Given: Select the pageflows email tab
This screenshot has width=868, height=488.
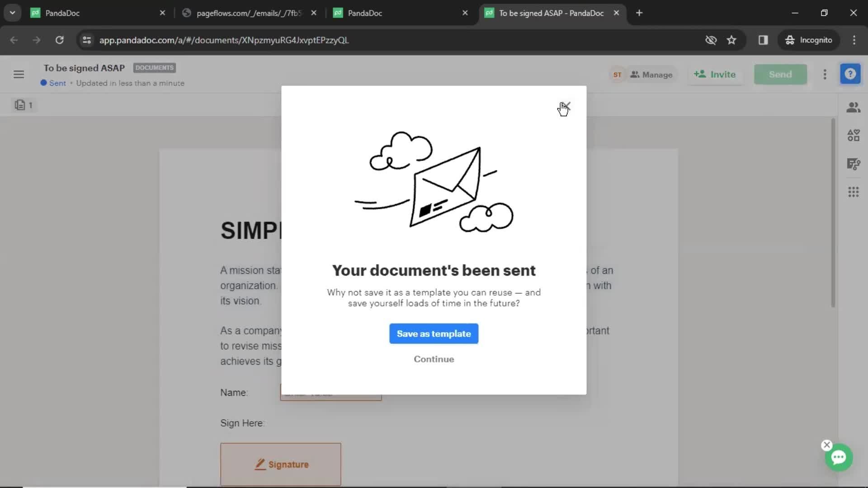Looking at the screenshot, I should pos(248,13).
